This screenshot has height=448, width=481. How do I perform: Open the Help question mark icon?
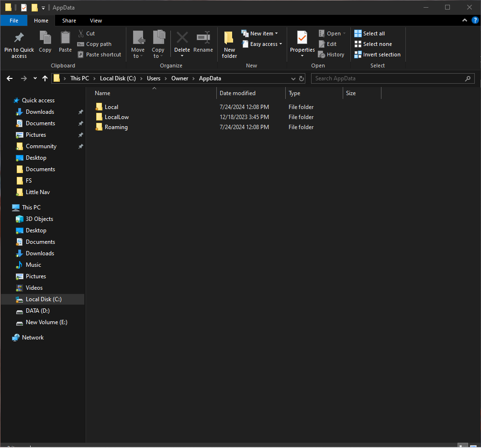pos(475,20)
